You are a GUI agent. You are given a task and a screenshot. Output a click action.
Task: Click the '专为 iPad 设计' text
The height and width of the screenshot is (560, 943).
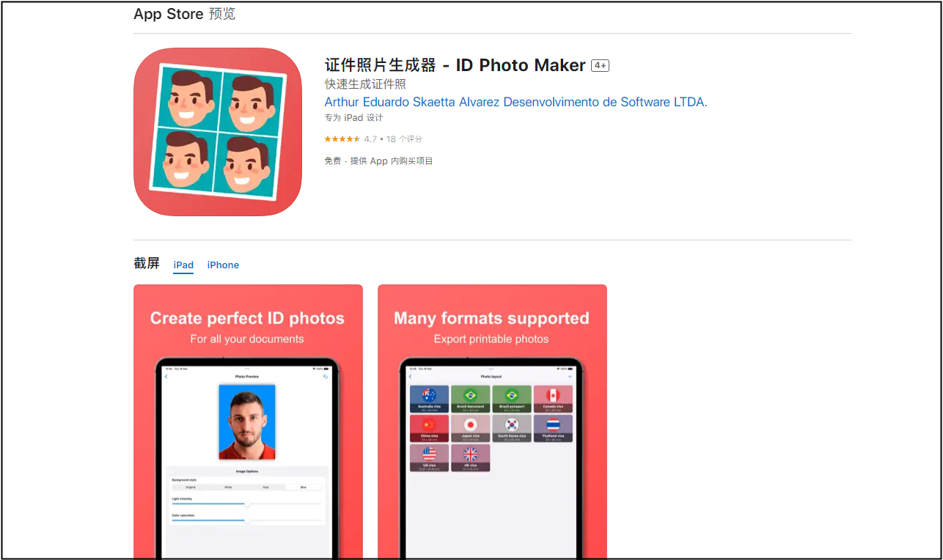coord(353,118)
